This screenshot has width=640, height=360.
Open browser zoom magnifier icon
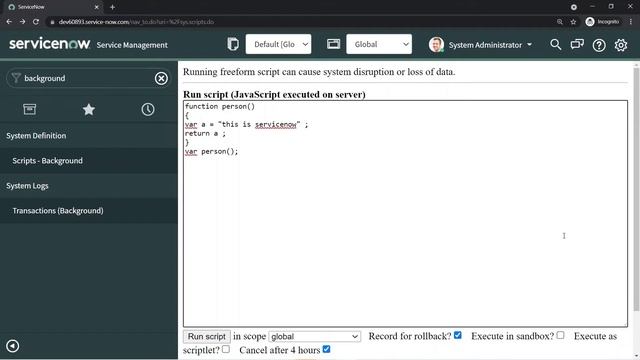pyautogui.click(x=560, y=22)
